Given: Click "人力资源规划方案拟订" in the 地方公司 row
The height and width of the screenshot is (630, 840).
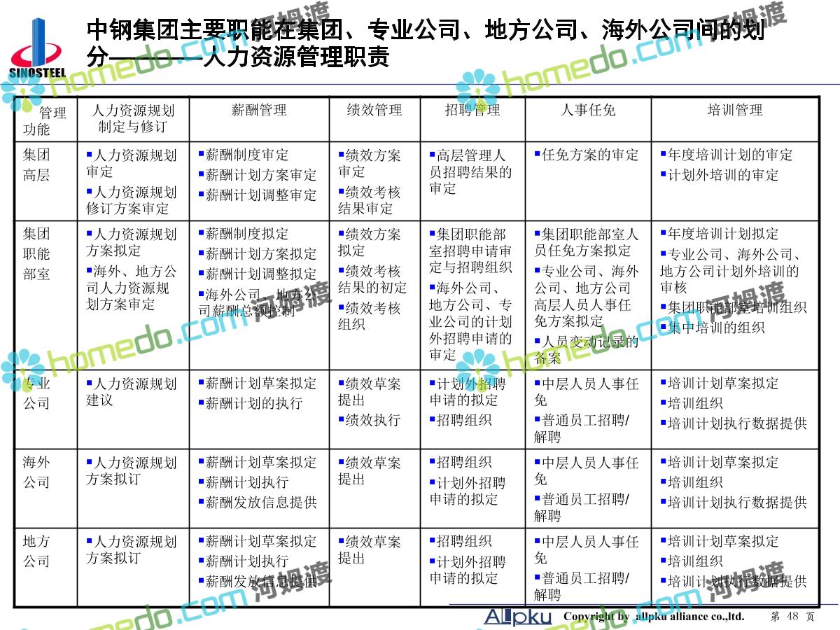Looking at the screenshot, I should (x=132, y=550).
